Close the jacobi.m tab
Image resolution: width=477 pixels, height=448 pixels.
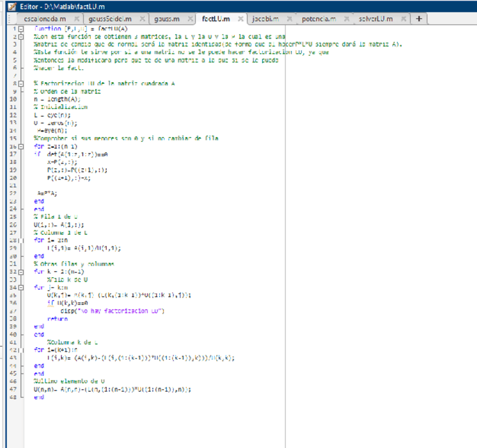(289, 19)
